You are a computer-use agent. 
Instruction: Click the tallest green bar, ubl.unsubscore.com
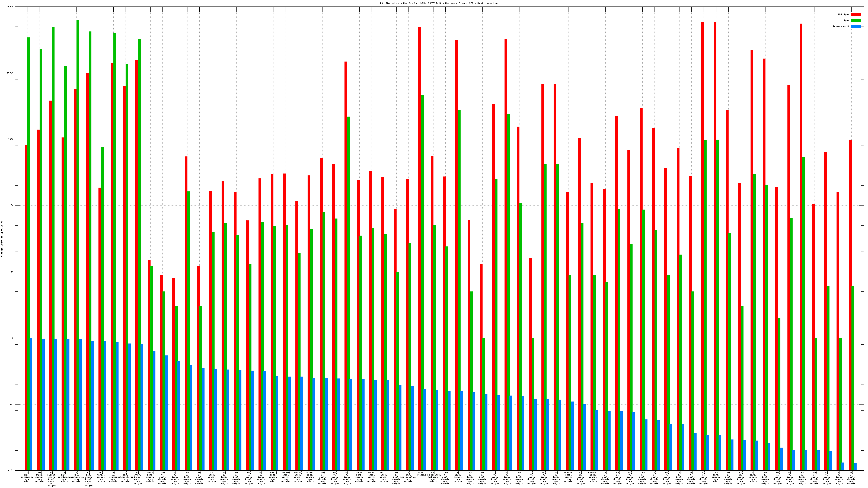78,236
